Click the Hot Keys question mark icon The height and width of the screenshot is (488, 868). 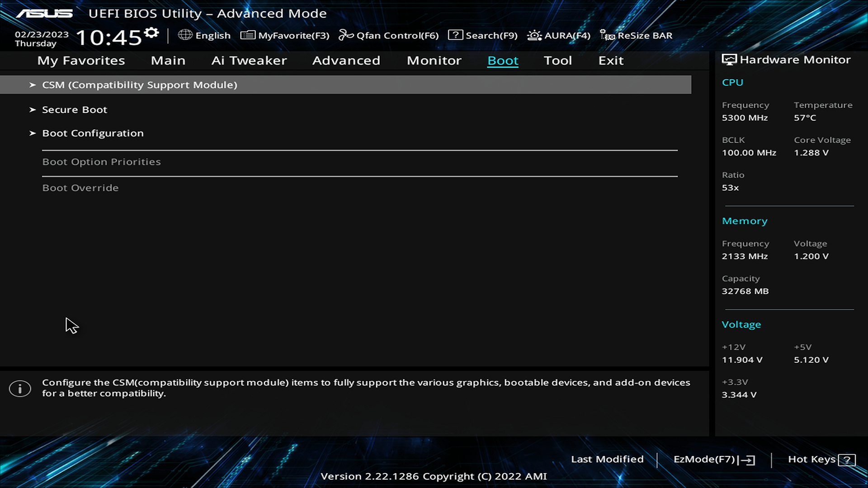pyautogui.click(x=846, y=460)
